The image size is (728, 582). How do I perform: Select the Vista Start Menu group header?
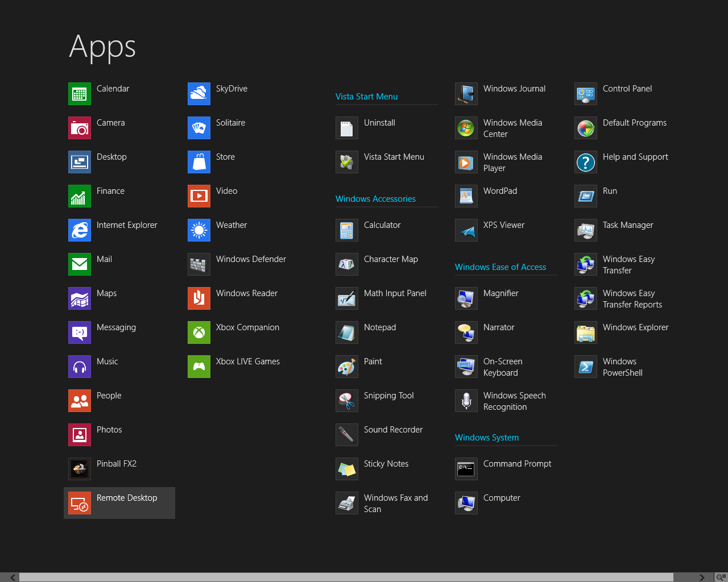tap(367, 97)
